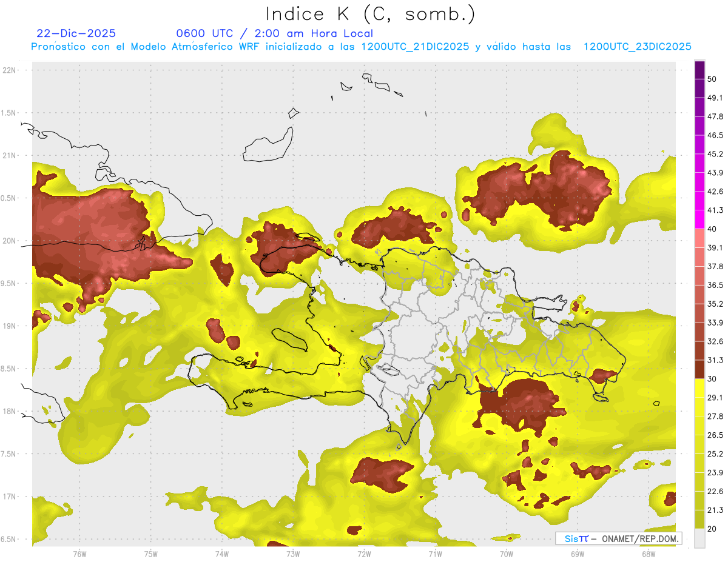Image resolution: width=728 pixels, height=562 pixels.
Task: Click the '1.5N' latitude label
Action: click(x=9, y=113)
